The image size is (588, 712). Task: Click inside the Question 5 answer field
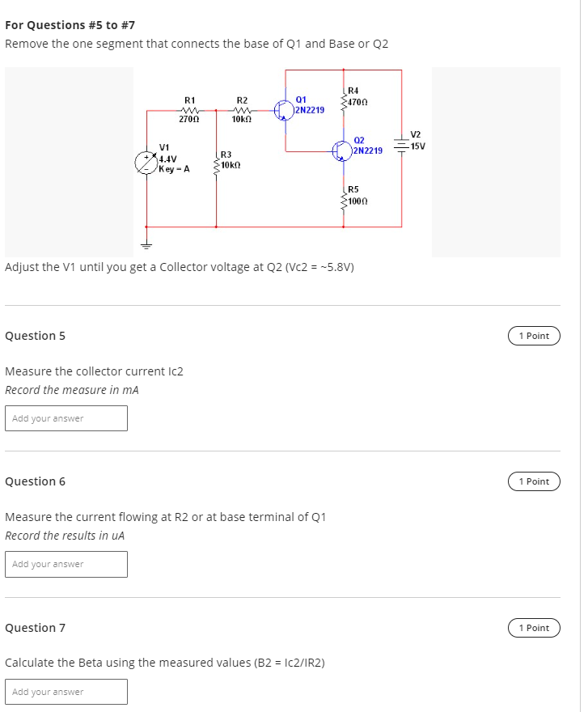pos(66,418)
